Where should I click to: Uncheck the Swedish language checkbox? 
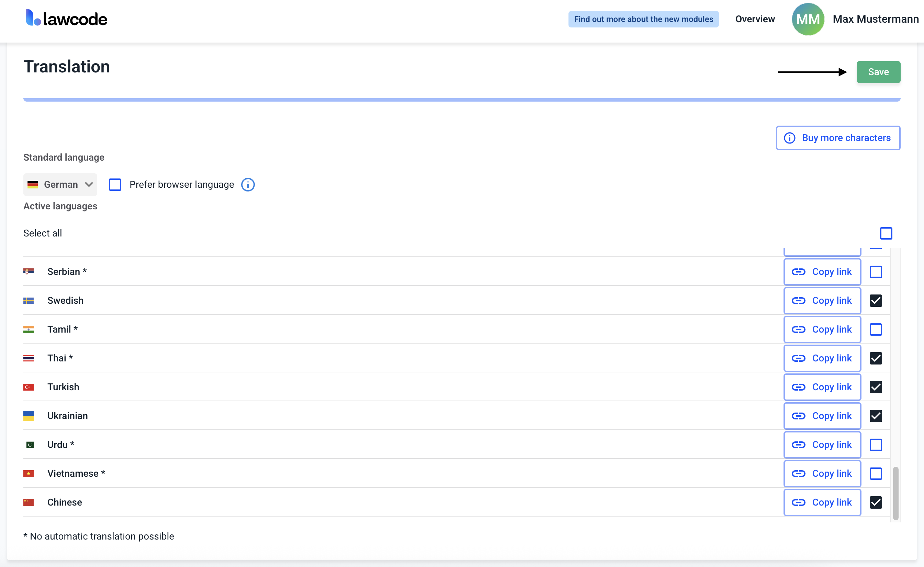876,300
